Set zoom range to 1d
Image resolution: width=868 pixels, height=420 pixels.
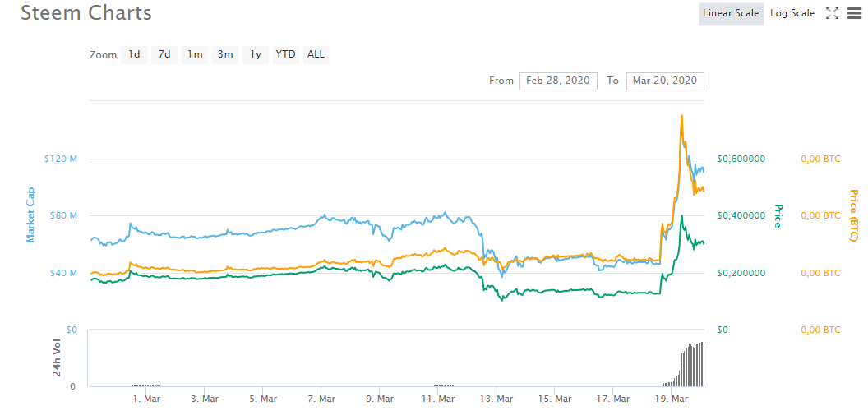click(133, 54)
